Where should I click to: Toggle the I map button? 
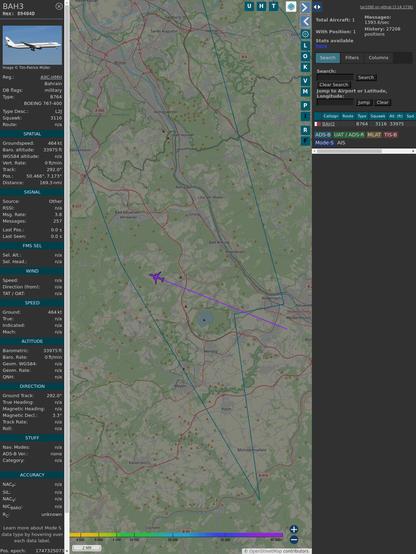click(x=305, y=116)
